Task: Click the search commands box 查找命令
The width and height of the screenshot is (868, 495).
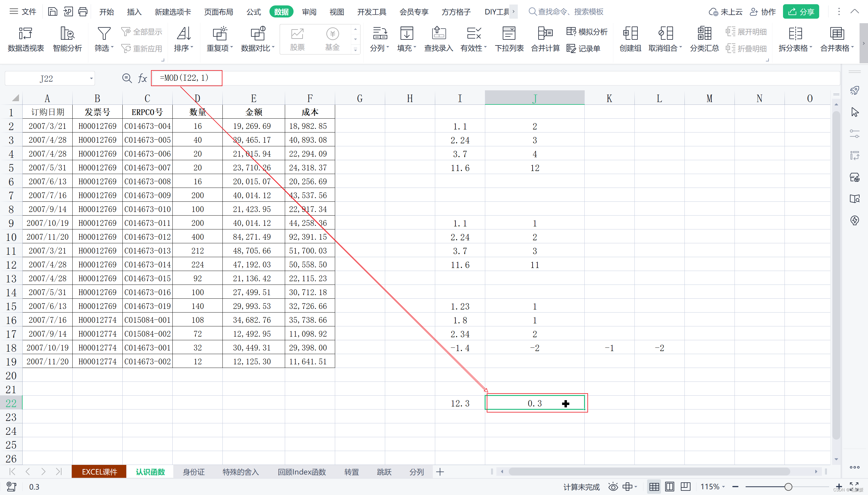Action: [566, 11]
